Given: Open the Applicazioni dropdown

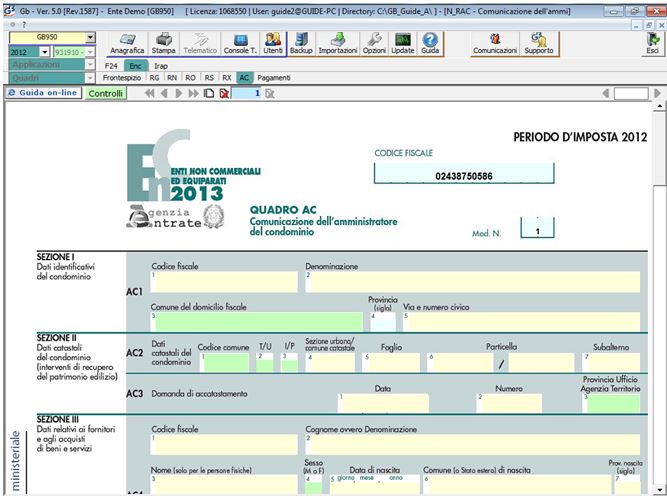Looking at the screenshot, I should tap(90, 64).
